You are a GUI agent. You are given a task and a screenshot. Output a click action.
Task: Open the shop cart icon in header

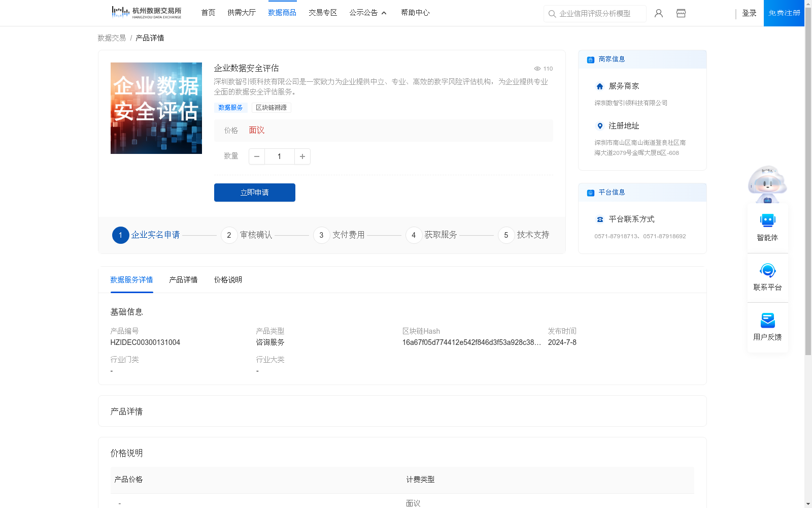[681, 13]
